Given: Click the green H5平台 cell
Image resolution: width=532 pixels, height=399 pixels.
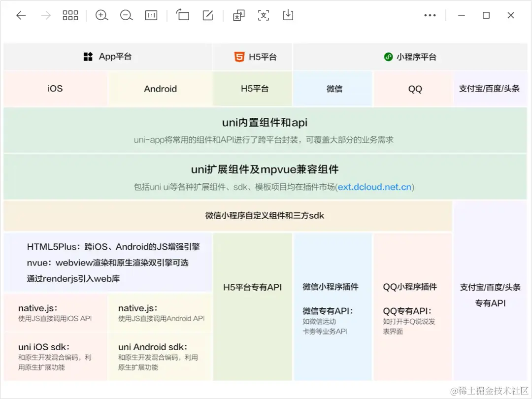Looking at the screenshot, I should point(252,89).
